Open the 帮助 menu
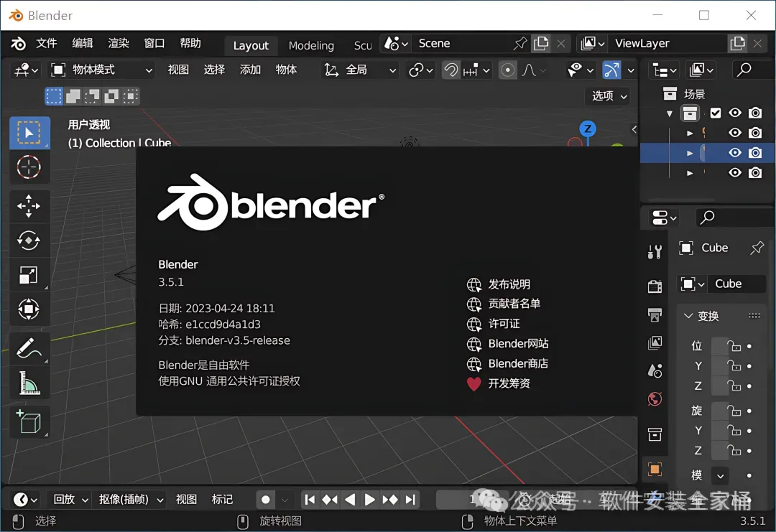Screen dimensions: 776x532 190,44
